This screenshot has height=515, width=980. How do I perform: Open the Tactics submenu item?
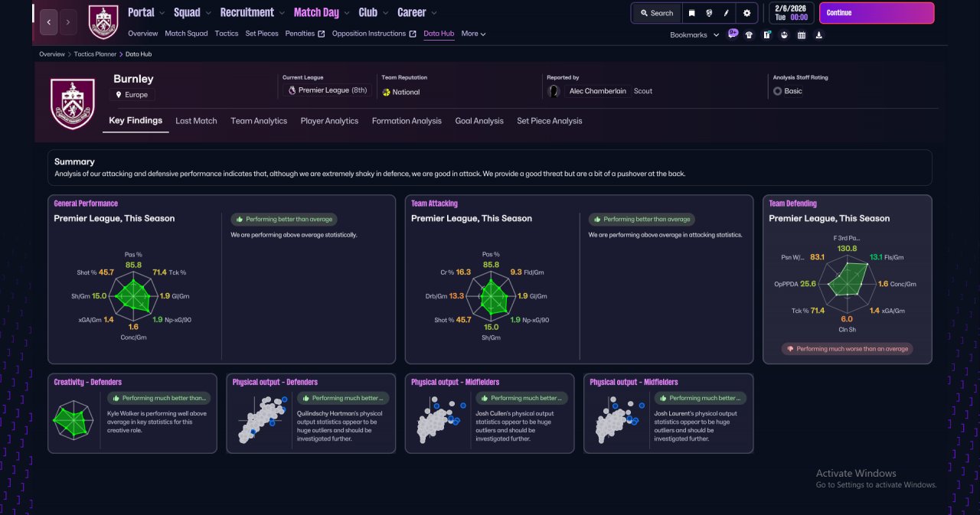pyautogui.click(x=227, y=34)
